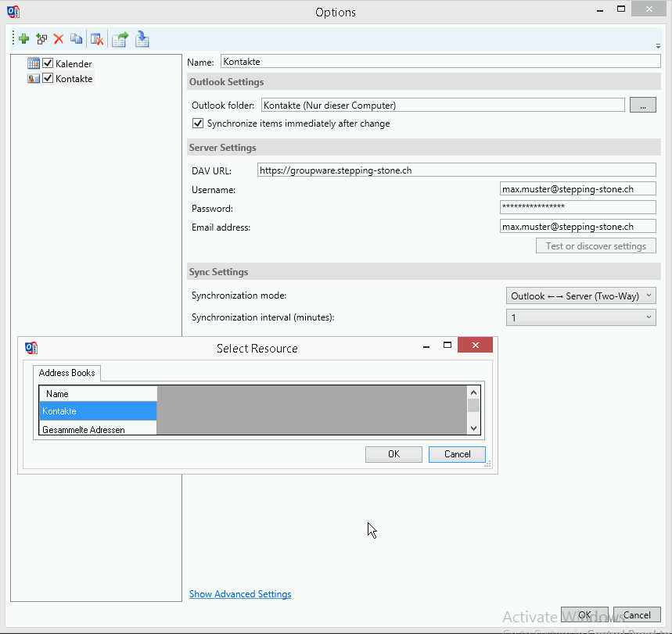Select Gesammelte Adressen in resource list
The width and height of the screenshot is (672, 634).
coord(84,429)
